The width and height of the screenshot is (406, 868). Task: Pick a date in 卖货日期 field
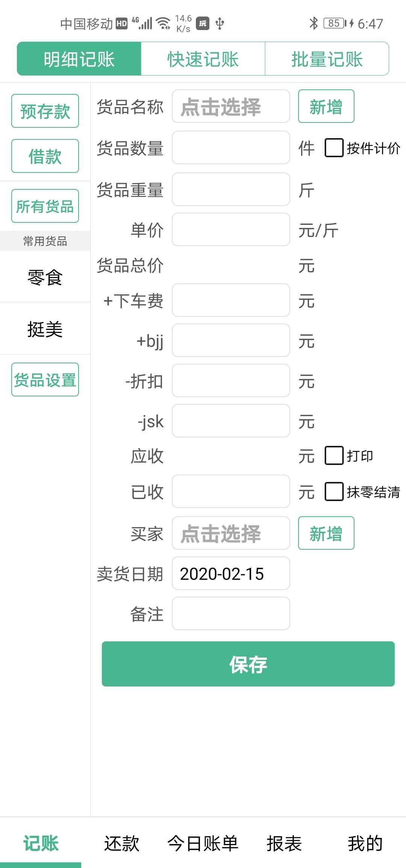click(x=231, y=573)
